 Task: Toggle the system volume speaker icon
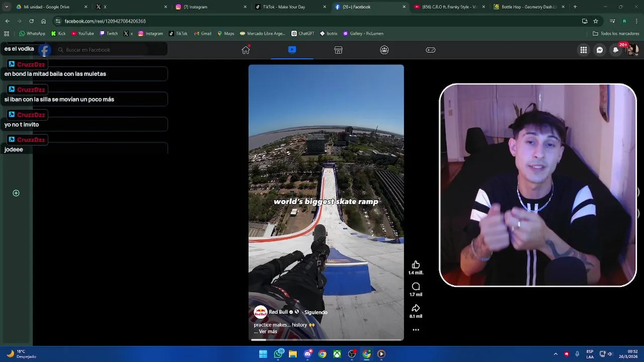click(x=610, y=354)
